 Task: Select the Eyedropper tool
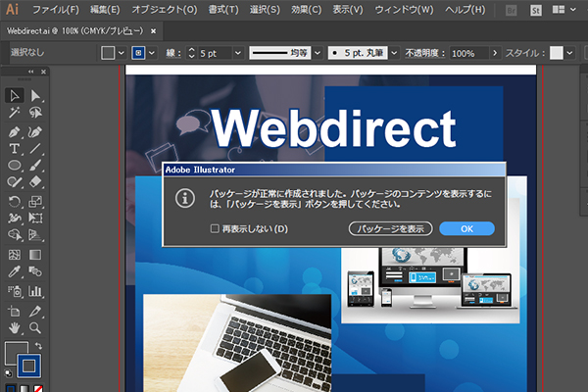[15, 271]
